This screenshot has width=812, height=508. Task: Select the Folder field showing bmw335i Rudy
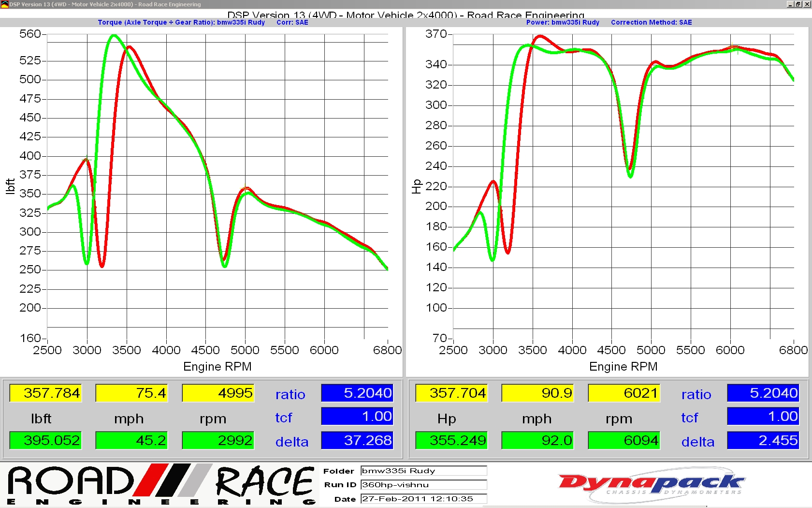423,471
